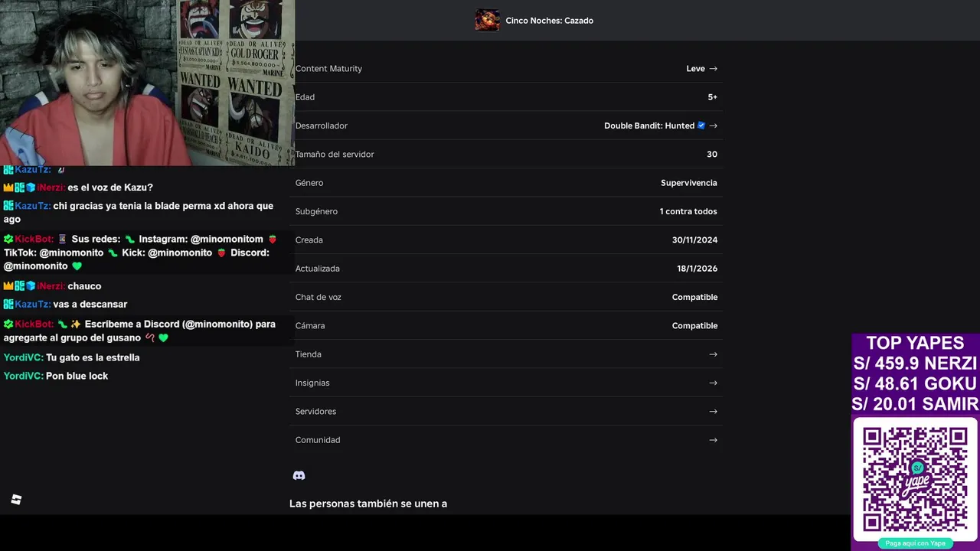The width and height of the screenshot is (980, 551).
Task: Click the Tamaño del servidor label
Action: click(x=335, y=155)
